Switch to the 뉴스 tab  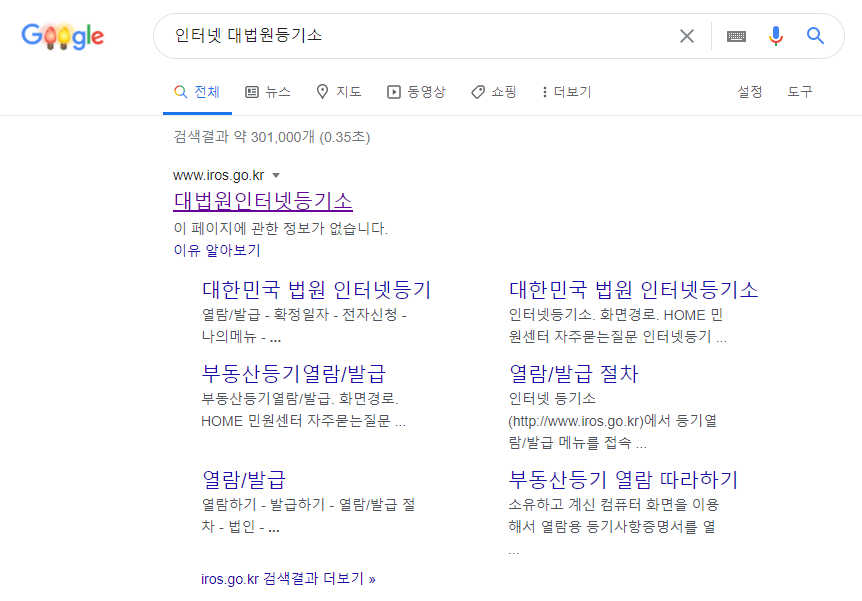268,92
